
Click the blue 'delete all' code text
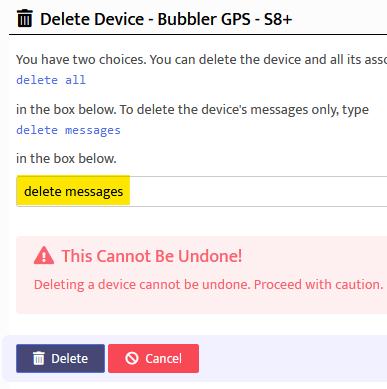[51, 80]
